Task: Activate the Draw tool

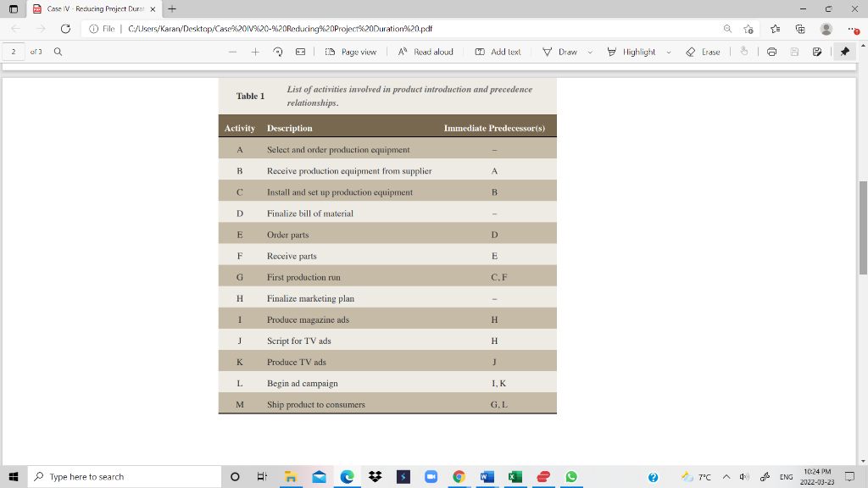Action: point(559,52)
